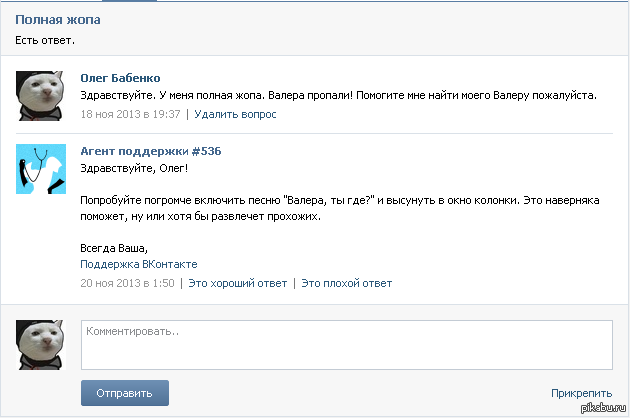Delete the question via Удалить вопрос
Screen dimensions: 631x419
pos(235,114)
